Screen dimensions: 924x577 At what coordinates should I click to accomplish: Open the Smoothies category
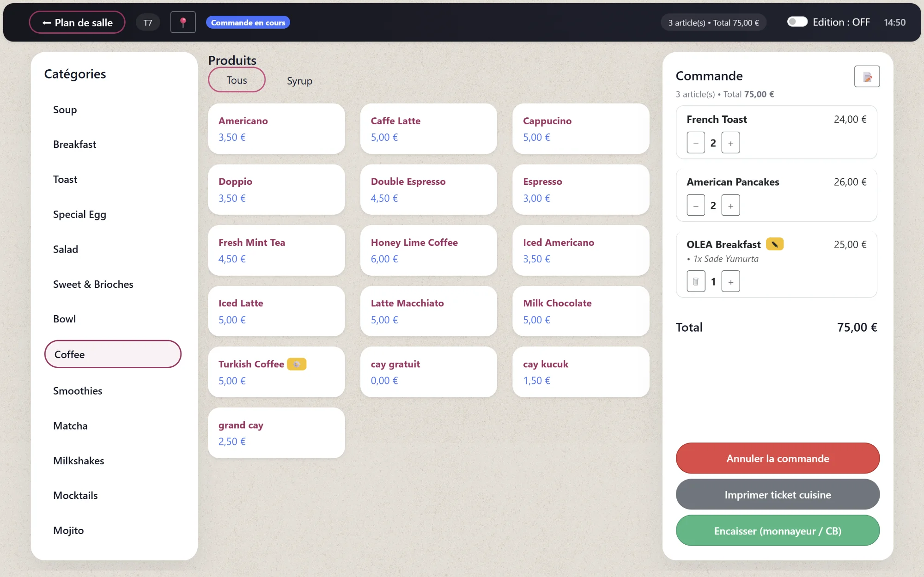coord(78,391)
